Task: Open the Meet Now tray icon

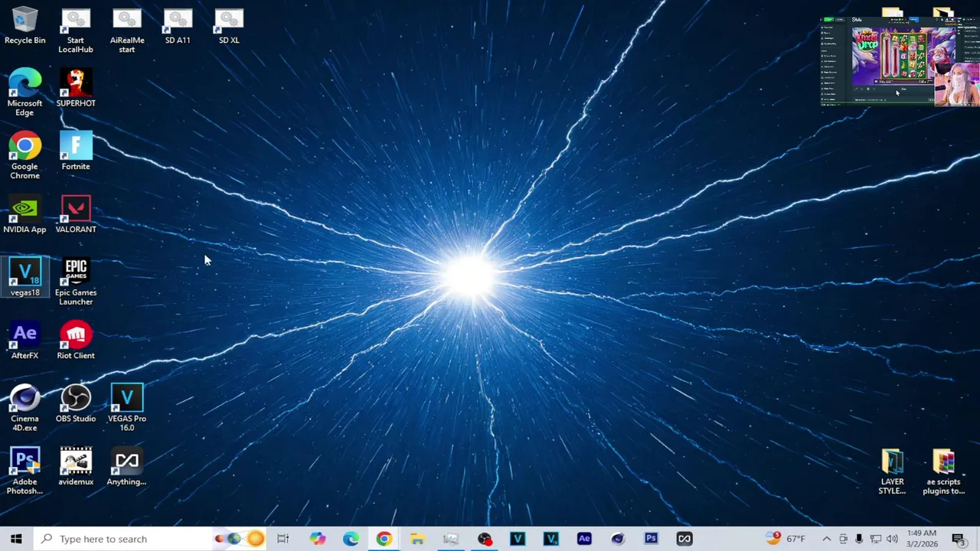Action: point(843,539)
